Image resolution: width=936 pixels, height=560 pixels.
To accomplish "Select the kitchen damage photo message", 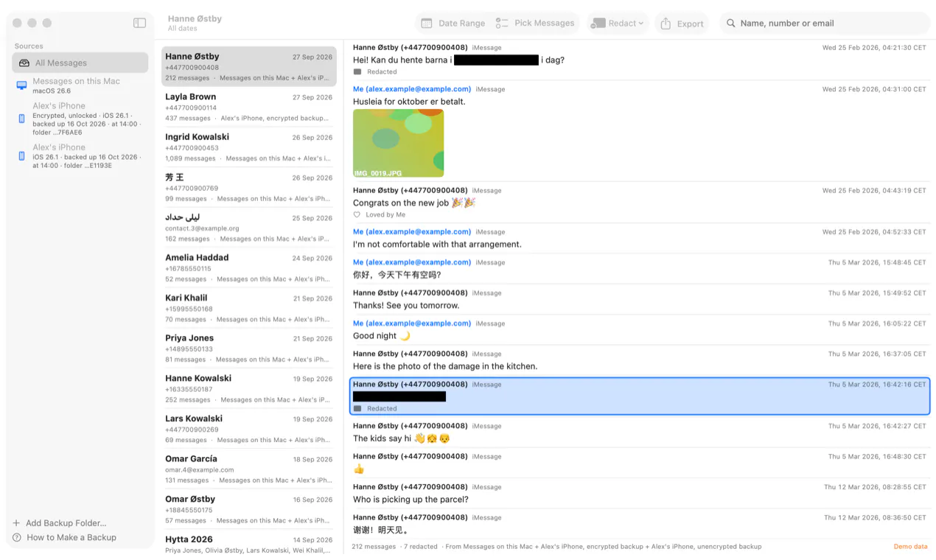I will coord(640,360).
